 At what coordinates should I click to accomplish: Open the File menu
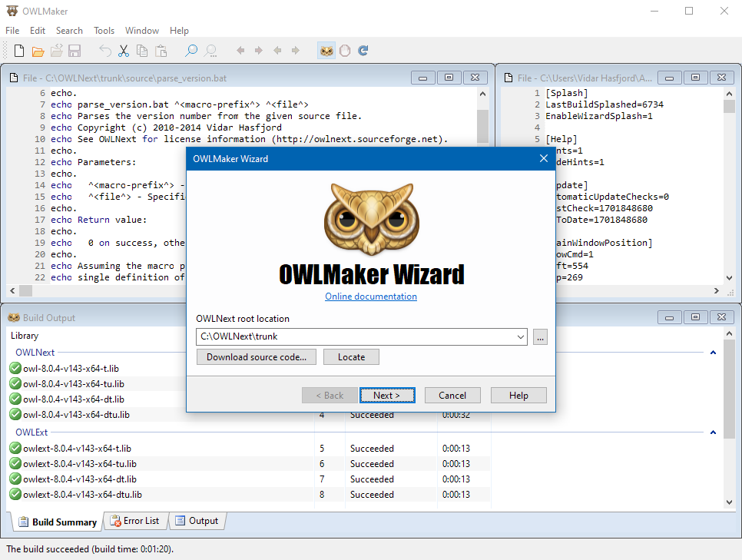tap(12, 30)
